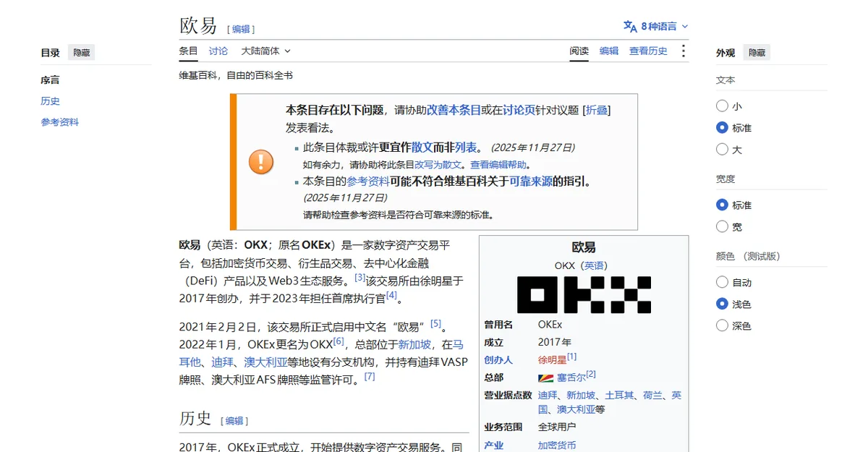Screen dimensions: 868x452
Task: Select the 宽 width option
Action: click(x=722, y=226)
